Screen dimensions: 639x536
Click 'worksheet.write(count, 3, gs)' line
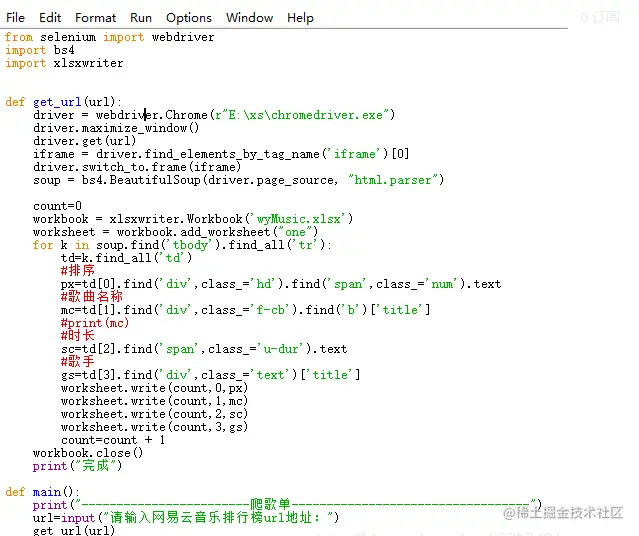(x=154, y=427)
